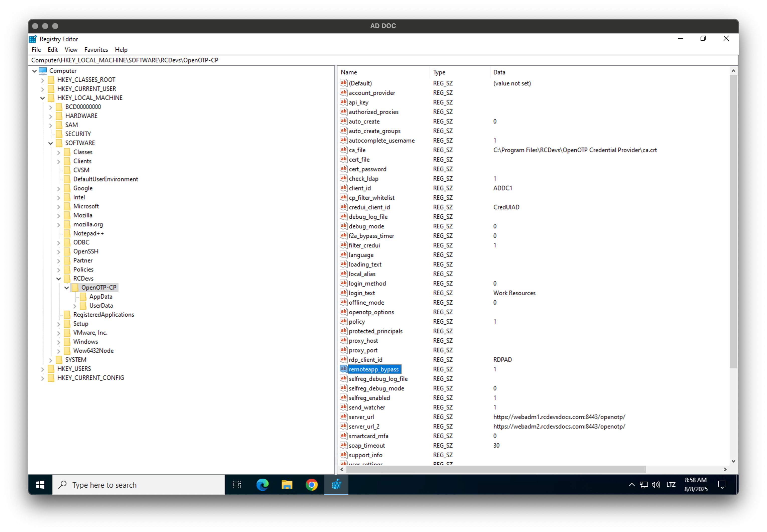Screen dimensions: 767x532
Task: Expand the Microsoft key
Action: 58,206
